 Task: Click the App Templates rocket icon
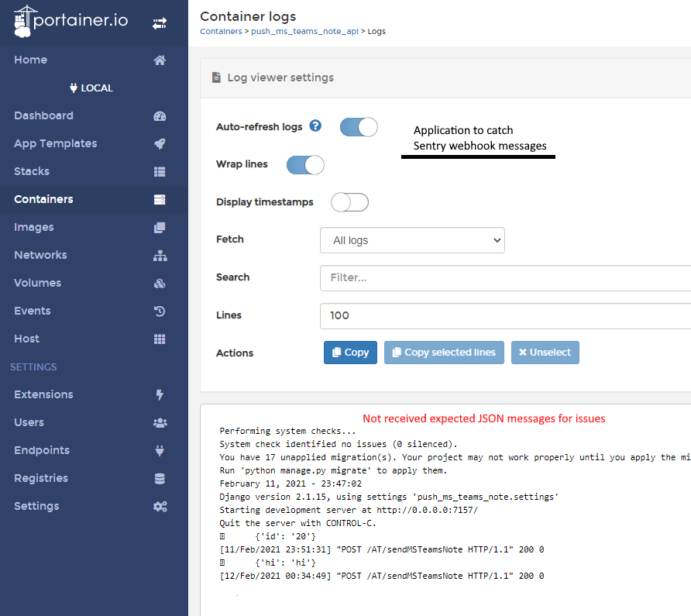pyautogui.click(x=160, y=144)
